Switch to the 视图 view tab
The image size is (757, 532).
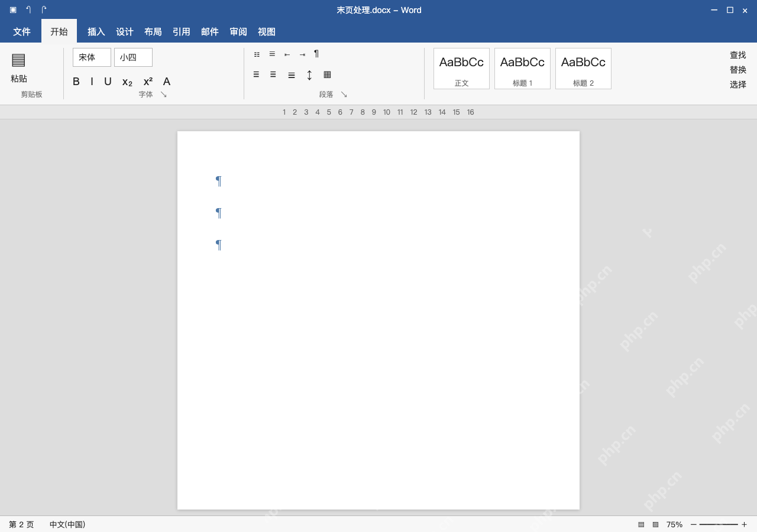tap(267, 32)
